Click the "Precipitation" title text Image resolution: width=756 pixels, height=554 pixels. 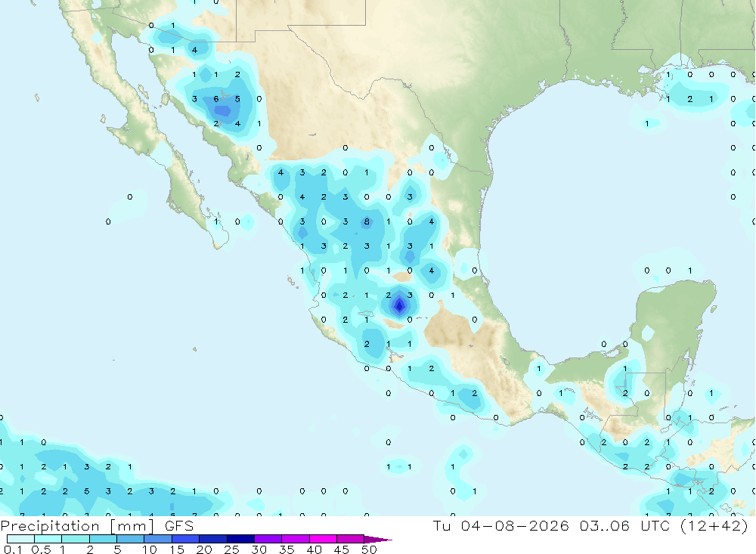pyautogui.click(x=50, y=526)
